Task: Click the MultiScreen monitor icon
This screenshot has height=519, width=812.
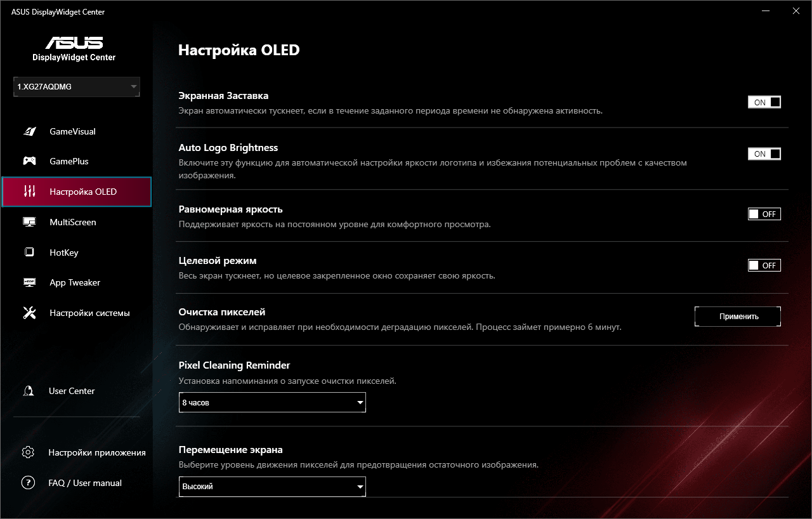Action: click(29, 222)
